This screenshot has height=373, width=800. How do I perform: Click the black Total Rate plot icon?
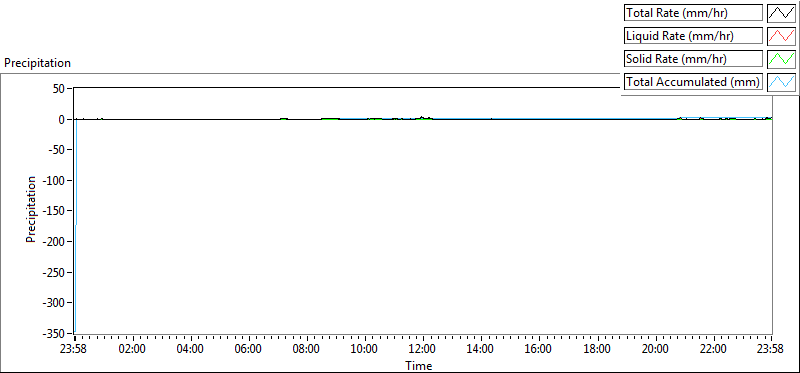[x=781, y=13]
